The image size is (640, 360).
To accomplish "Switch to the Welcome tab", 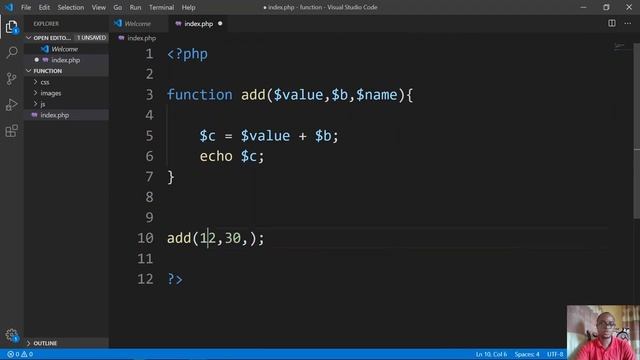I will [138, 24].
